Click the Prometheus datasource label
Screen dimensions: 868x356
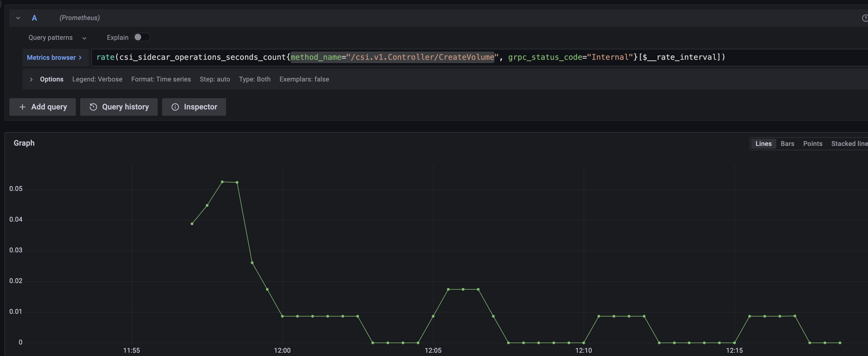coord(80,18)
